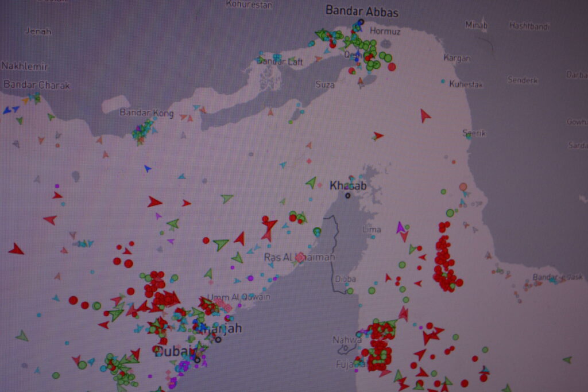
Task: Click the green ship arrow at bottom-left corner
Action: (22, 336)
